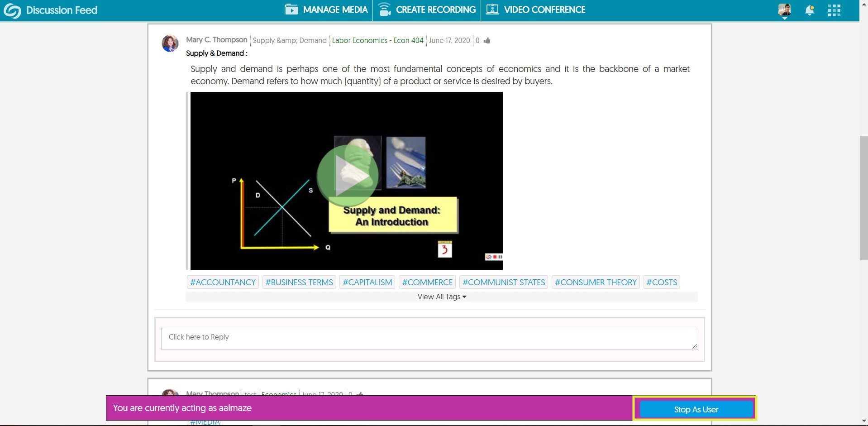Click the Stop As User button

696,409
